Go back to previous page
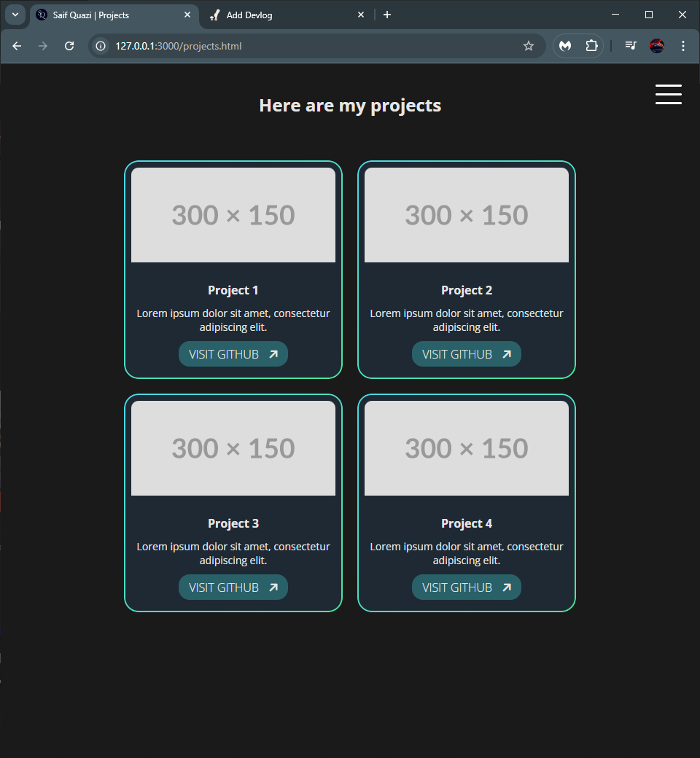 coord(17,46)
